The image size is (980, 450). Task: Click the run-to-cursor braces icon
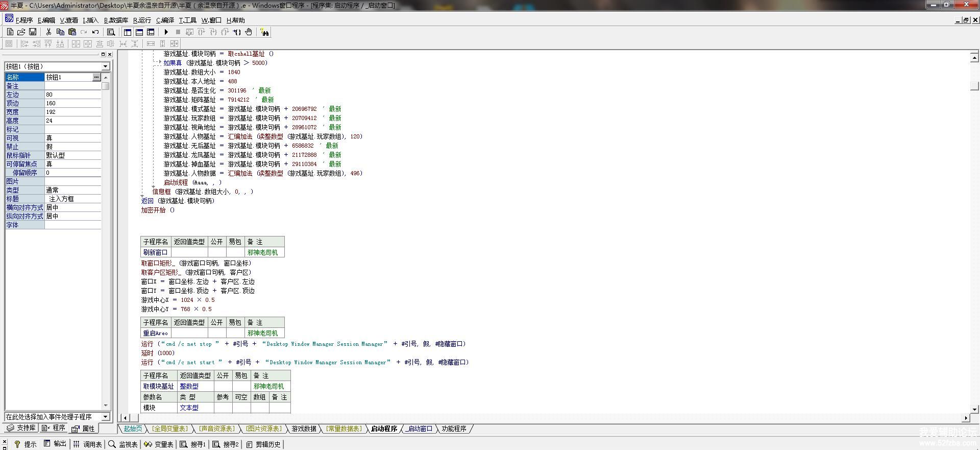point(237,32)
